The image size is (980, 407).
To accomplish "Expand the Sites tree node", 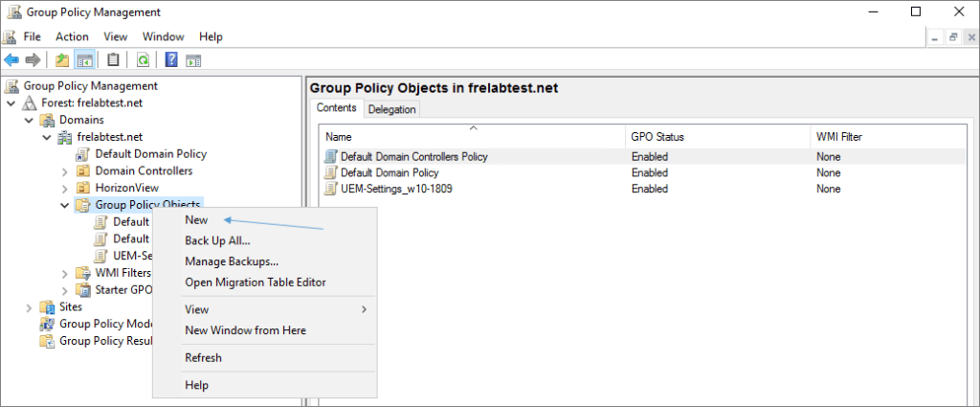I will coord(29,307).
